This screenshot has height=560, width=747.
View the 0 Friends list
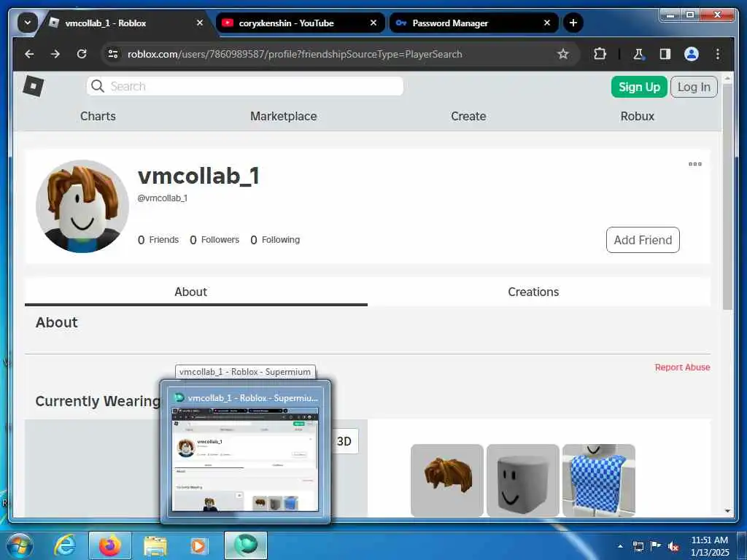point(158,240)
